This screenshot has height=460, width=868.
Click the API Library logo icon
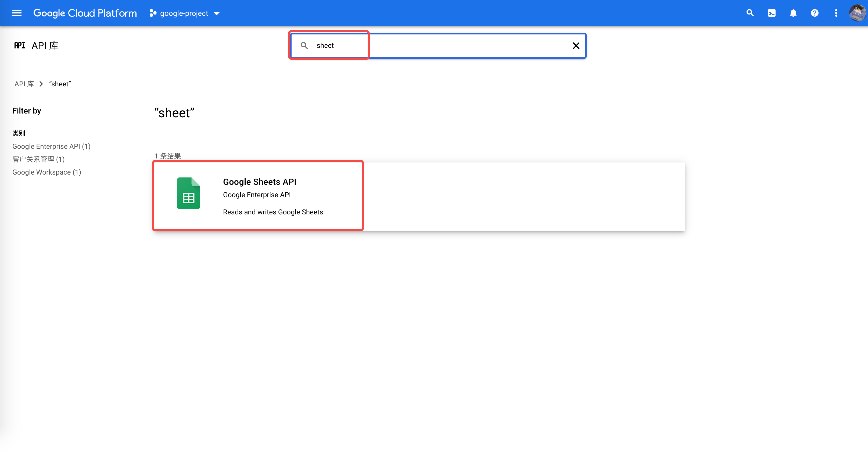tap(20, 45)
